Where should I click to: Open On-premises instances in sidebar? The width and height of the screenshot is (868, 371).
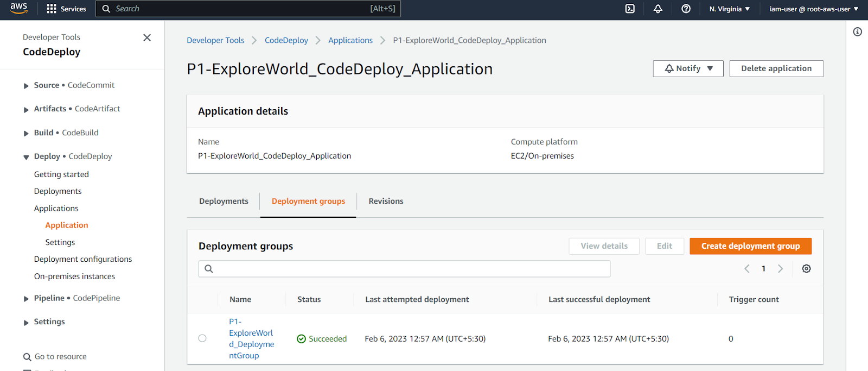coord(74,276)
